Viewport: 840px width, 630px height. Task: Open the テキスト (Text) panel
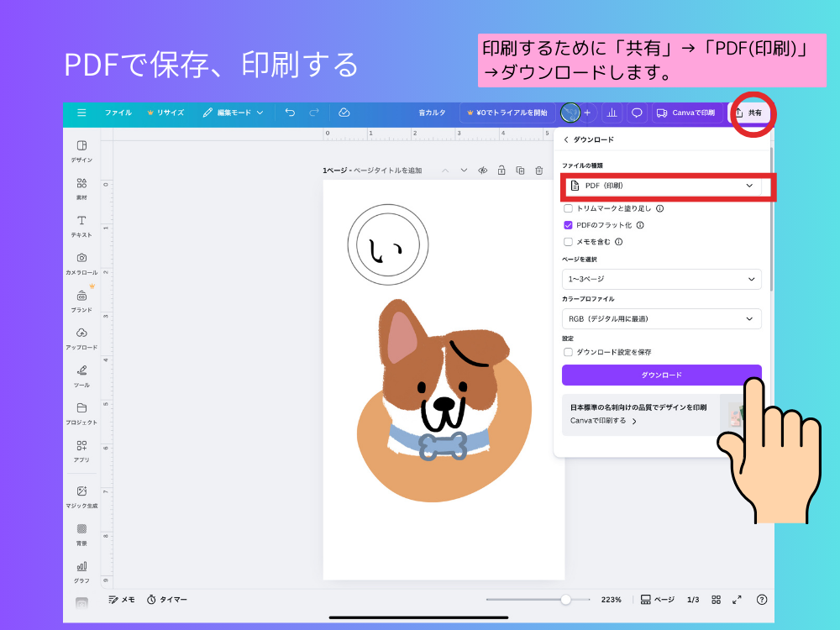point(80,221)
